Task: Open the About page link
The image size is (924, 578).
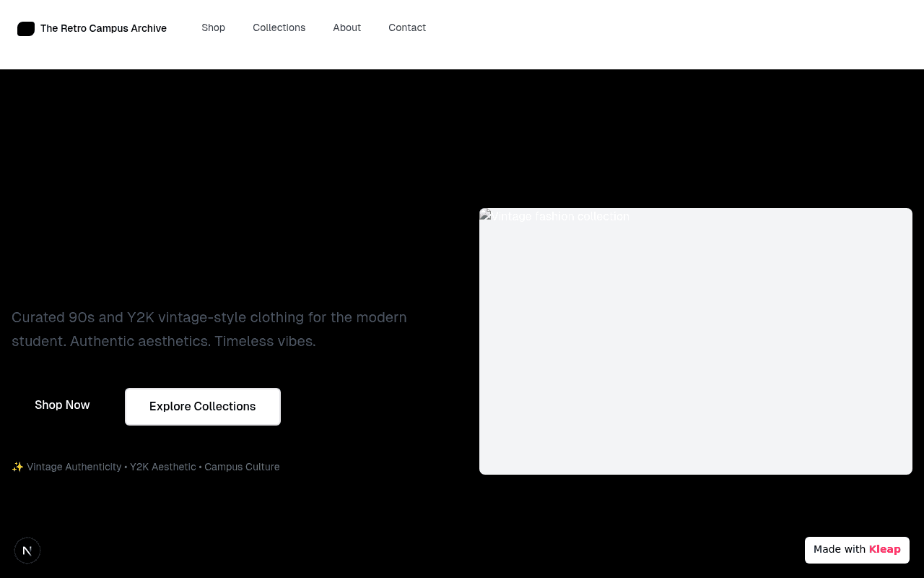Action: 347,28
